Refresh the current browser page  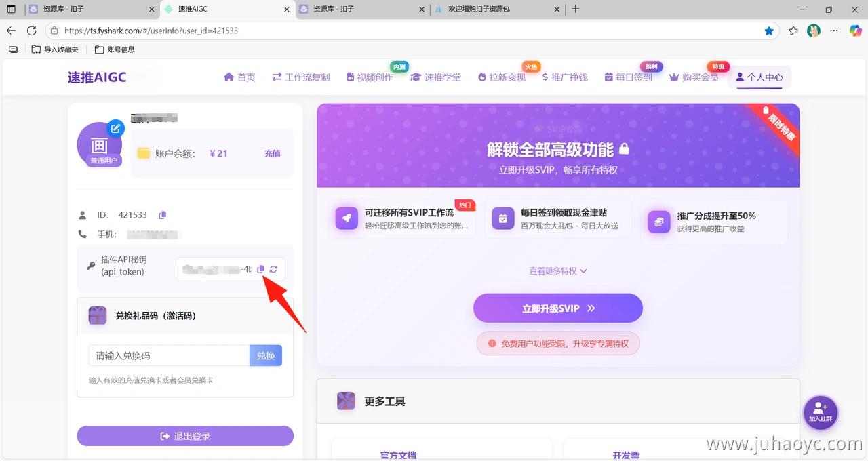tap(31, 31)
